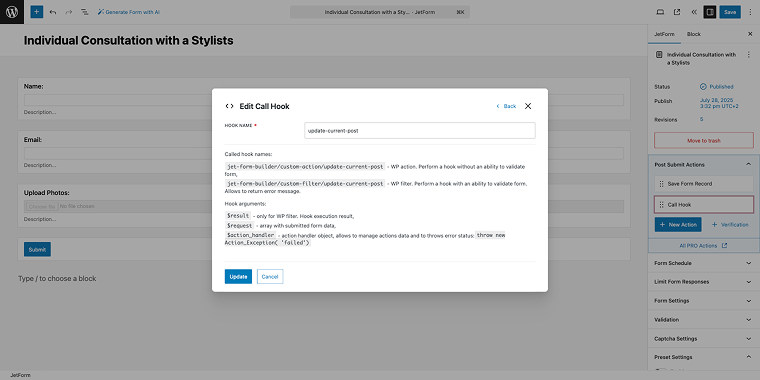Click the $action_handler argument code text
The height and width of the screenshot is (380, 760).
(251, 235)
